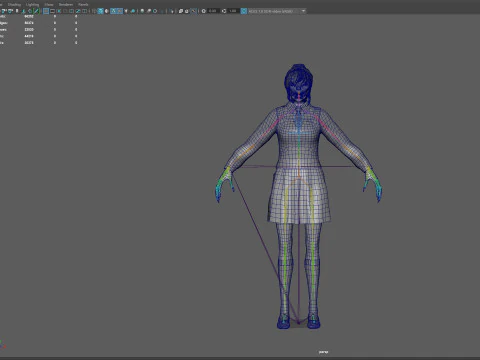This screenshot has width=480, height=360.
Task: Click the camera Bookmarks icon
Action: click(x=17, y=11)
